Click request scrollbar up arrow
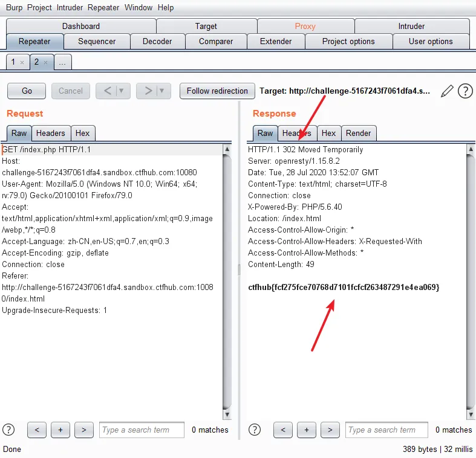 coord(227,149)
